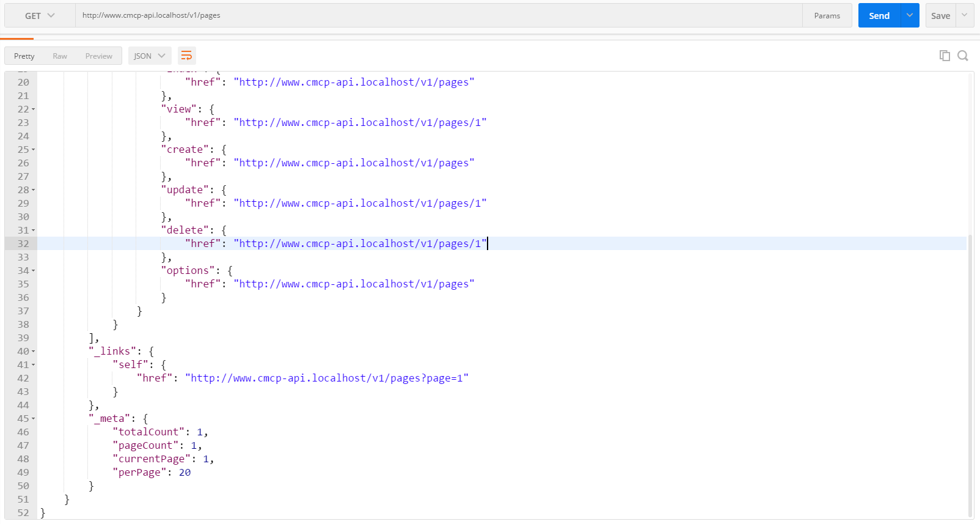This screenshot has height=524, width=980.
Task: Open search in response with magnifier icon
Action: tap(963, 56)
